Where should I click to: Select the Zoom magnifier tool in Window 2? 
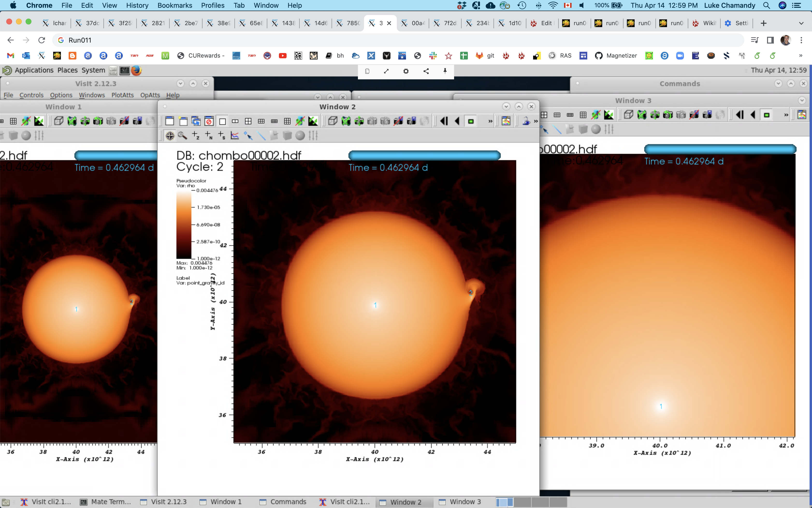click(x=182, y=135)
